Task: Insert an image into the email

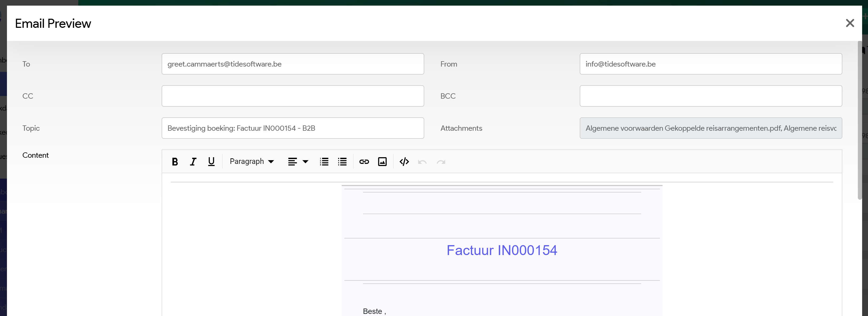Action: 382,162
